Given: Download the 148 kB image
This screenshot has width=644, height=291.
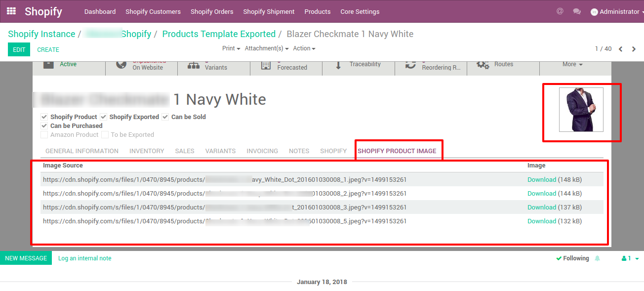Looking at the screenshot, I should pyautogui.click(x=542, y=180).
